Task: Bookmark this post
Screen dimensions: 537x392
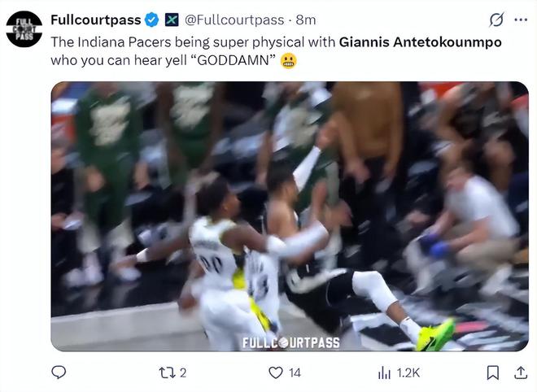Action: click(493, 372)
